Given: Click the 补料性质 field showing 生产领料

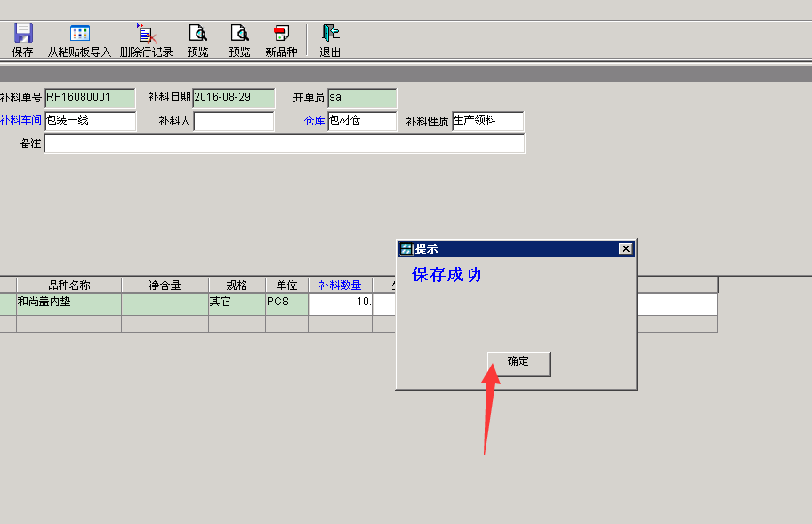Looking at the screenshot, I should pyautogui.click(x=486, y=121).
